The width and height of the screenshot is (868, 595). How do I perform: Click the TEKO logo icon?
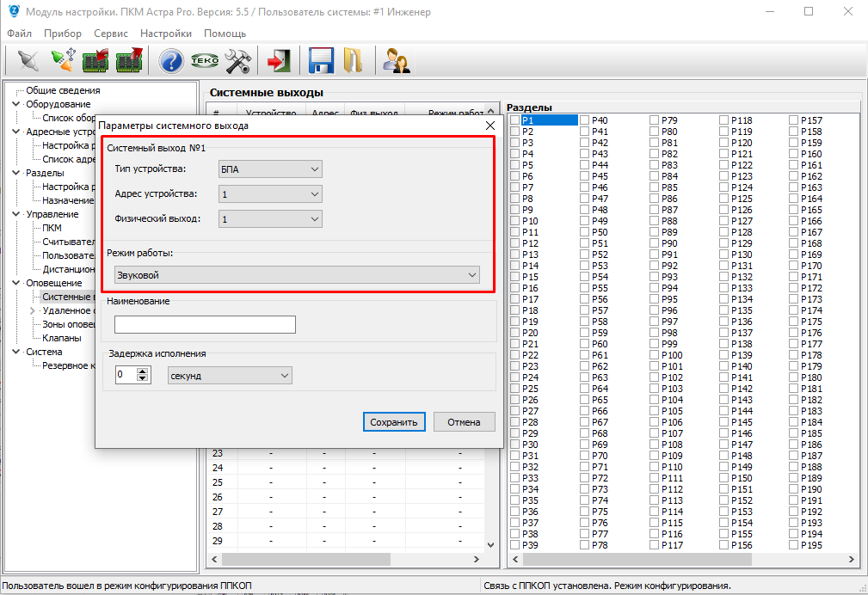[205, 61]
